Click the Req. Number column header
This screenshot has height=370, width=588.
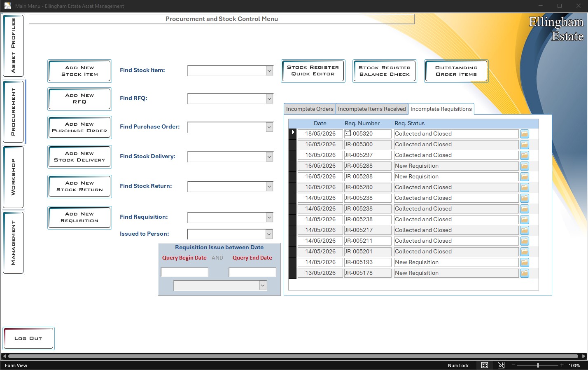coord(362,123)
